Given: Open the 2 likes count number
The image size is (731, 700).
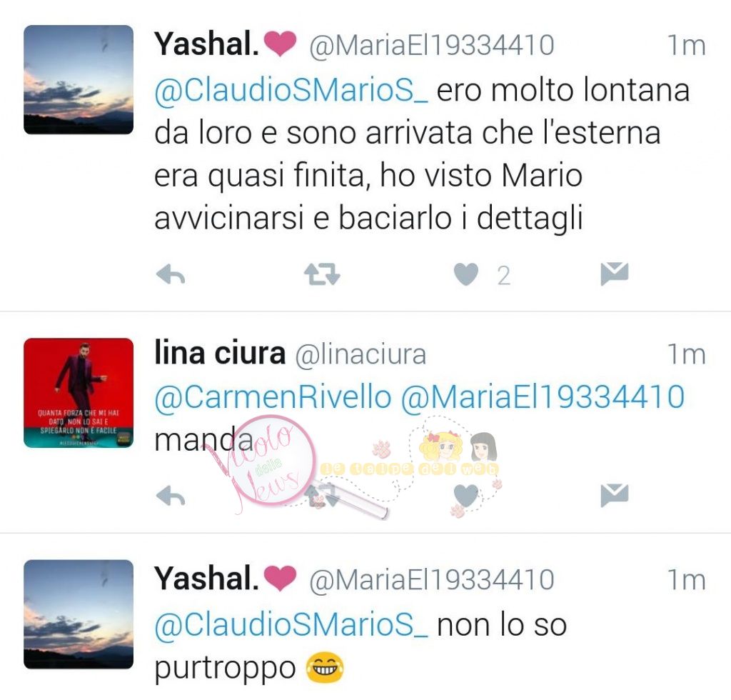Looking at the screenshot, I should click(503, 275).
